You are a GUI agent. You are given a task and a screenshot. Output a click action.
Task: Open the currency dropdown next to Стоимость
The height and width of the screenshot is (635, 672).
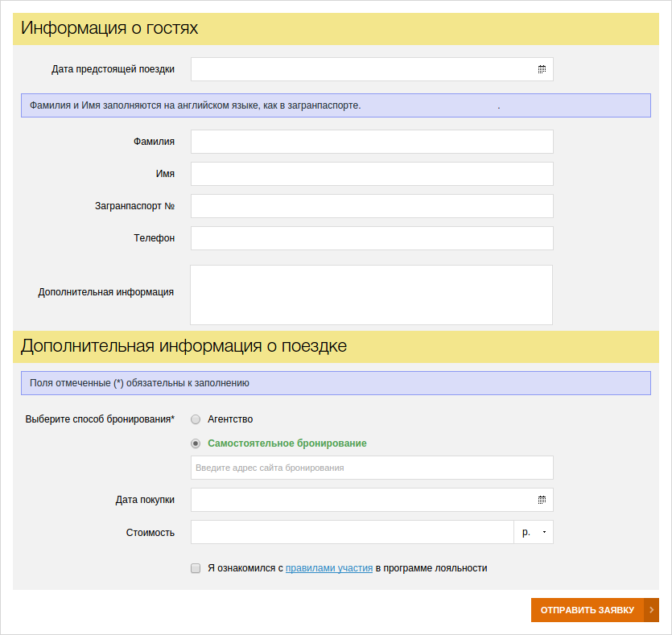534,532
